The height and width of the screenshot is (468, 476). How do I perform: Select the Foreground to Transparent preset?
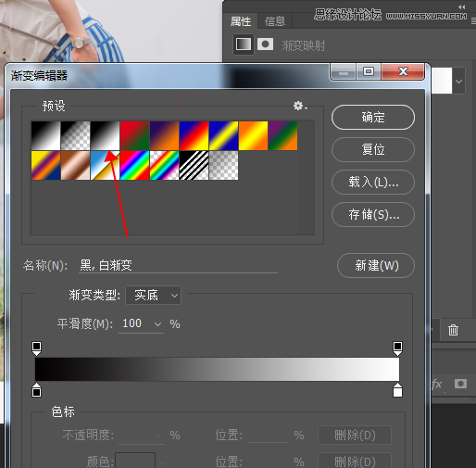[x=75, y=135]
